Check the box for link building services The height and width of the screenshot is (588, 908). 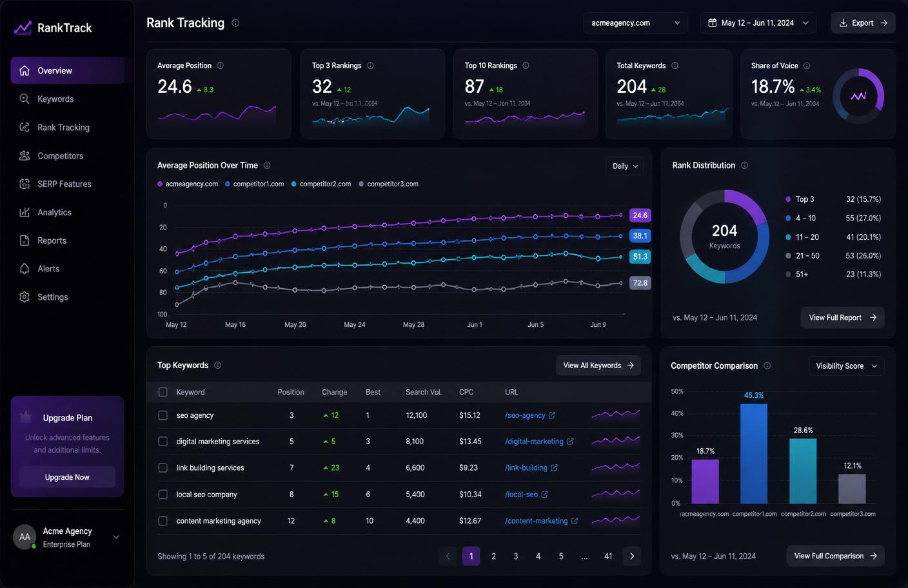(x=163, y=468)
